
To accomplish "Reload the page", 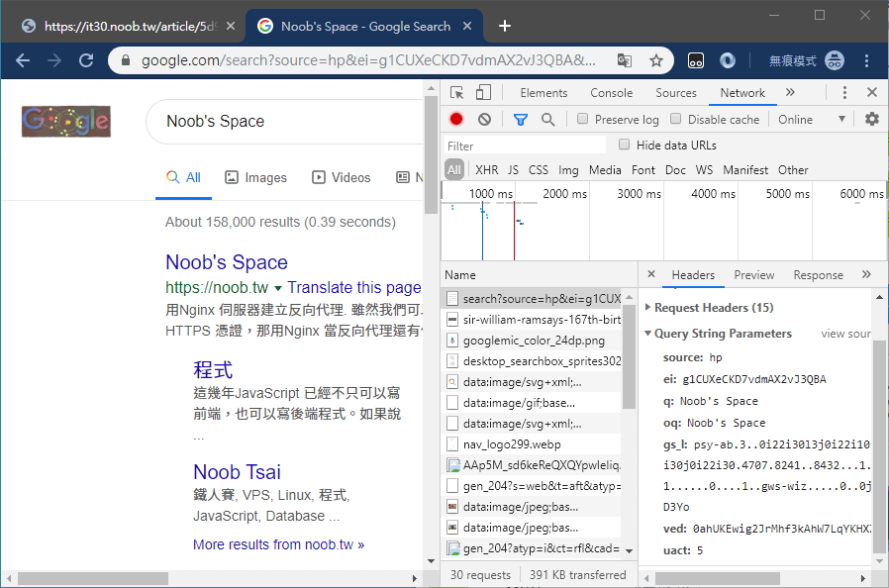I will pos(86,60).
